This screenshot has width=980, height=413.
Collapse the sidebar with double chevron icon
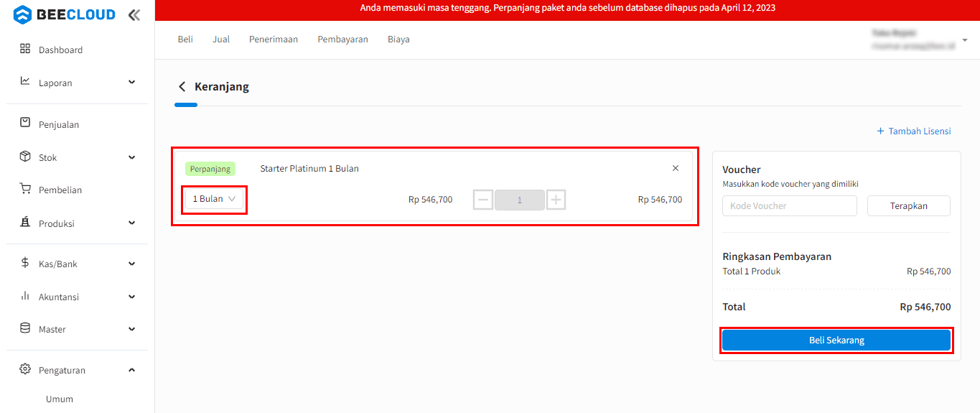click(x=134, y=14)
